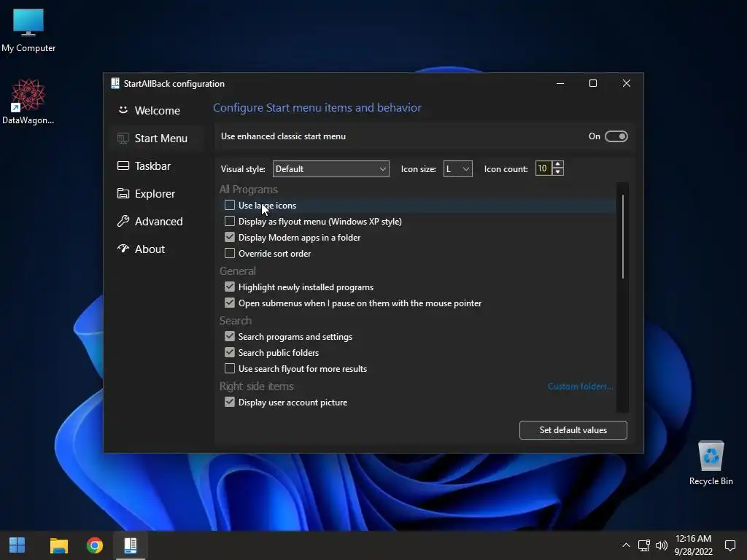Open the Icon size dropdown
The image size is (747, 560).
[x=458, y=169]
